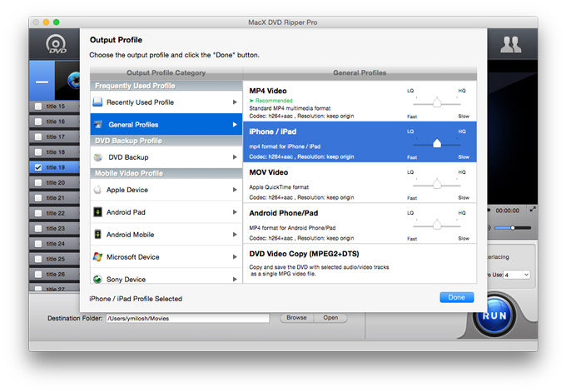This screenshot has width=566, height=392.
Task: Check the title 23 checkbox
Action: [38, 229]
